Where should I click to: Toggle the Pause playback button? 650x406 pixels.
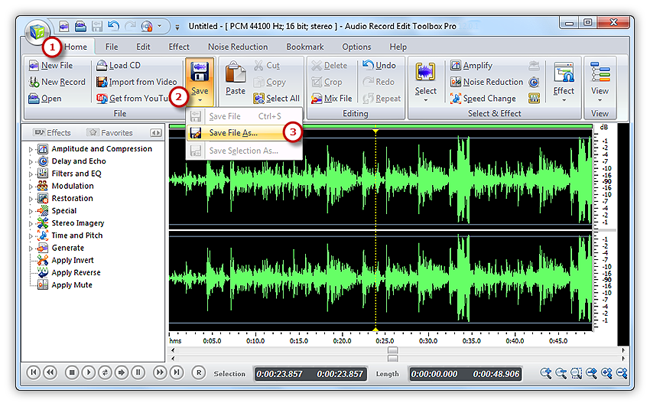[x=138, y=373]
